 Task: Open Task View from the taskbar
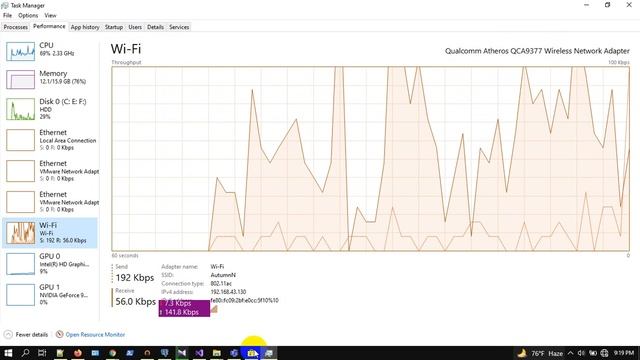42,353
